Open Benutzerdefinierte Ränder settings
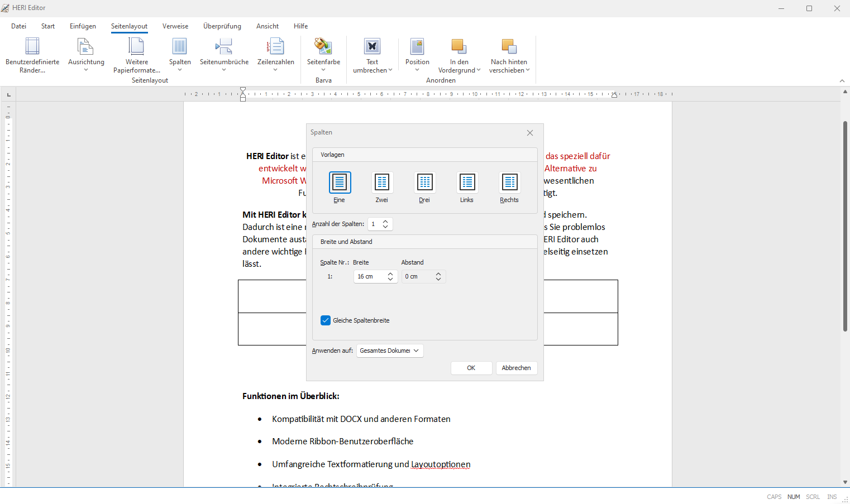850x504 pixels. 32,55
